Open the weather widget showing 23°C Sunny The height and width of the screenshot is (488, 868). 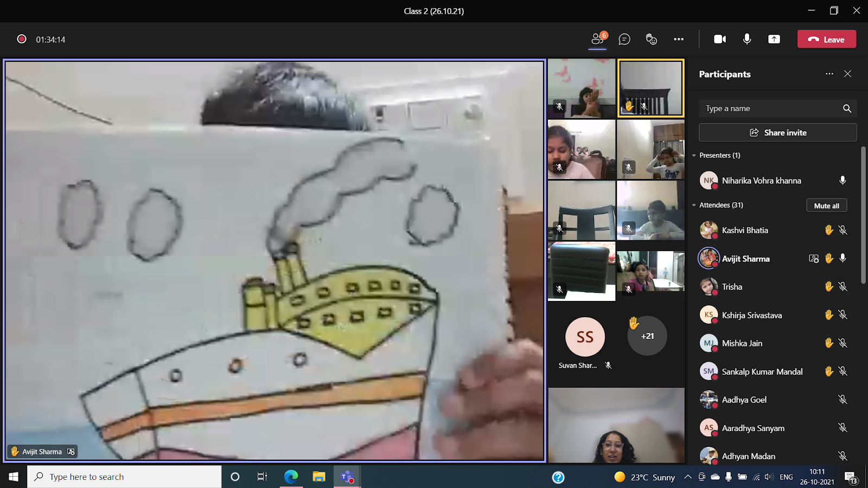[x=644, y=477]
